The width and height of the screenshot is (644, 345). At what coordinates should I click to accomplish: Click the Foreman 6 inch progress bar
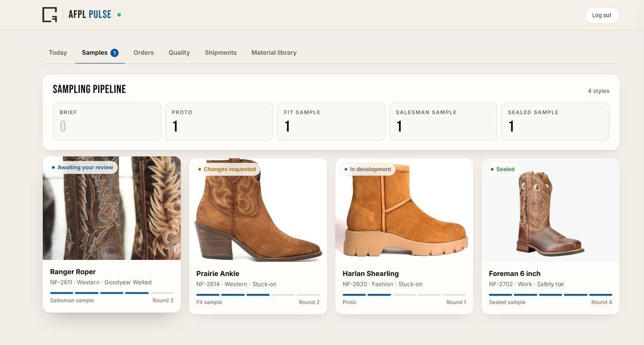(550, 294)
